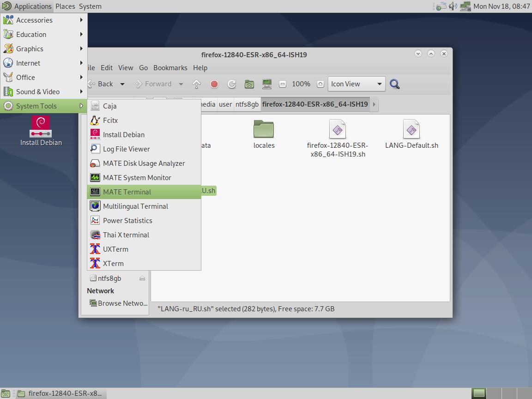The image size is (532, 399).
Task: Open Install Debian in System Tools submenu
Action: pos(144,135)
